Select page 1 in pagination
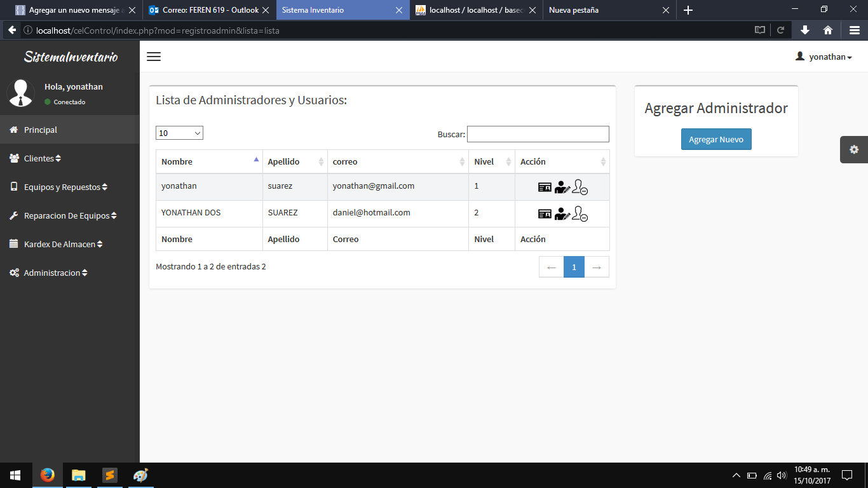 tap(574, 267)
